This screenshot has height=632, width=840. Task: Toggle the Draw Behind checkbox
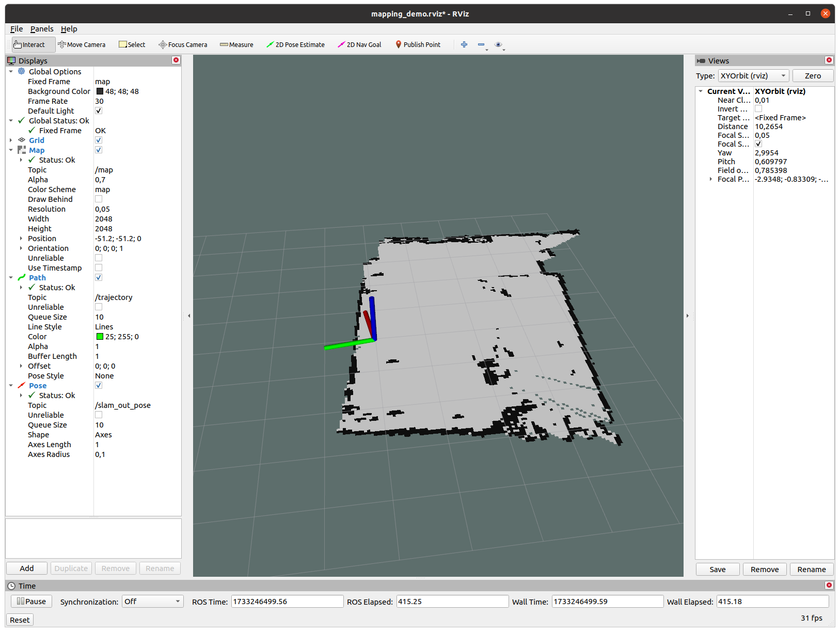[x=99, y=199]
